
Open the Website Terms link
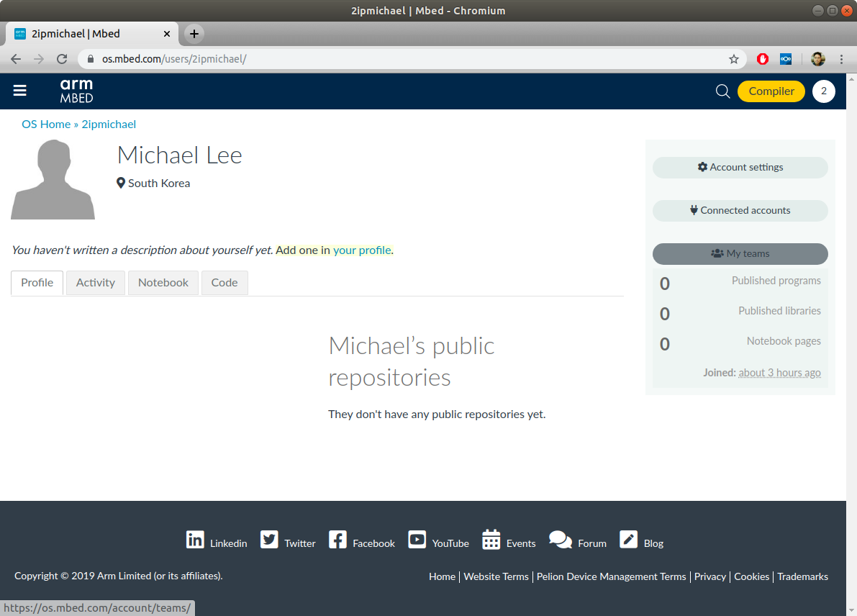496,576
